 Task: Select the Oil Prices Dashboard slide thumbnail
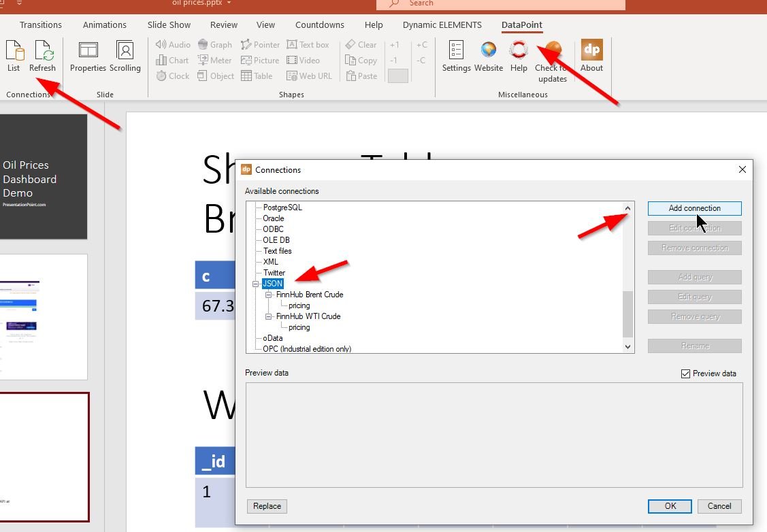click(x=44, y=177)
